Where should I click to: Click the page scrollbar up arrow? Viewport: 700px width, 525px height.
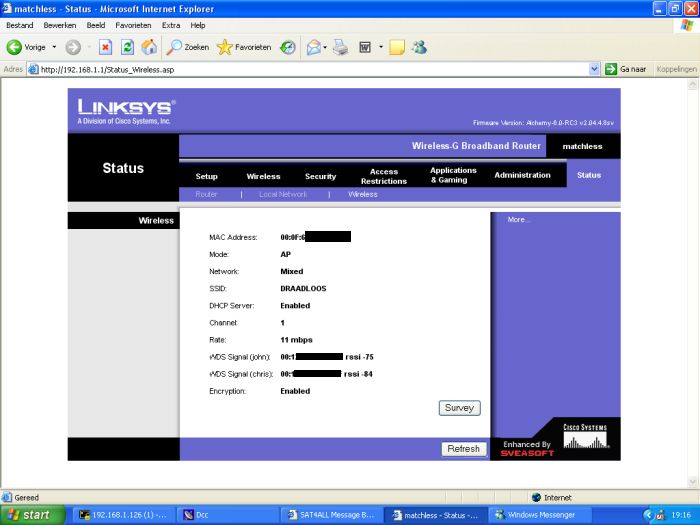(693, 84)
